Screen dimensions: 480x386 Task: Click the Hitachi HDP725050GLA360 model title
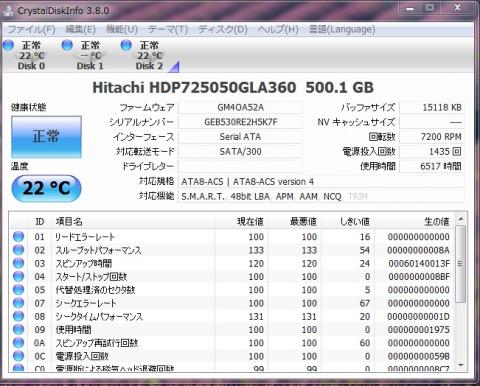click(x=233, y=88)
